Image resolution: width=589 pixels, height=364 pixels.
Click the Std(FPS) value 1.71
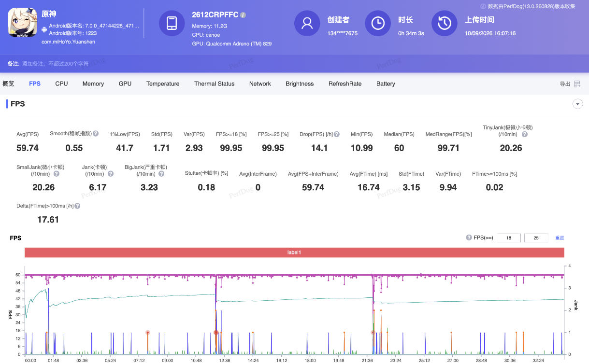tap(162, 148)
